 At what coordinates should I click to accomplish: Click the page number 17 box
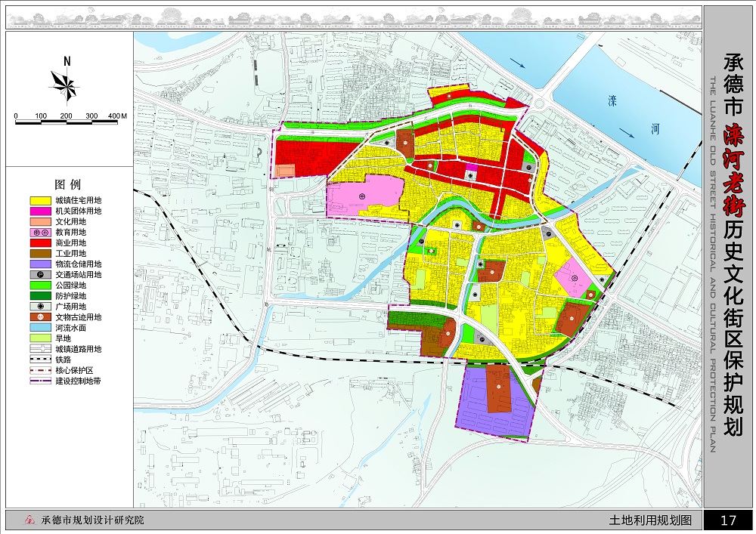(x=728, y=520)
